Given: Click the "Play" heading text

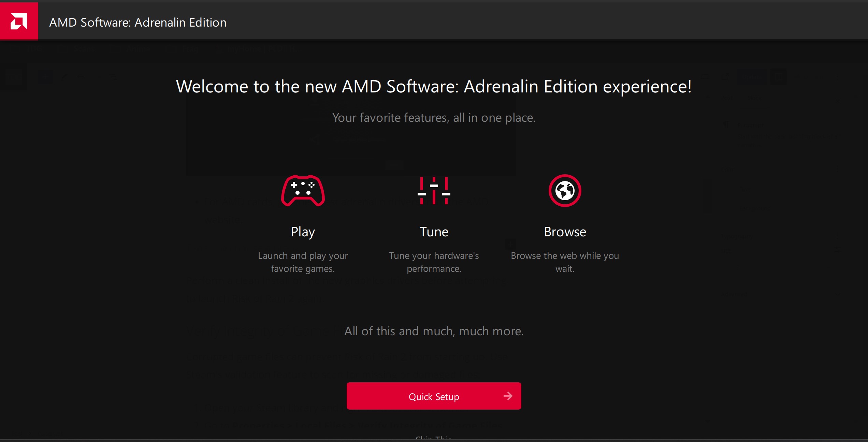Looking at the screenshot, I should coord(303,232).
